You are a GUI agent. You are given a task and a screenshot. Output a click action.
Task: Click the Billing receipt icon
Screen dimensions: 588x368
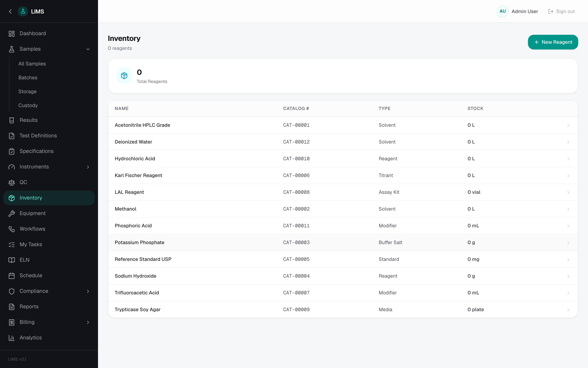pyautogui.click(x=12, y=322)
